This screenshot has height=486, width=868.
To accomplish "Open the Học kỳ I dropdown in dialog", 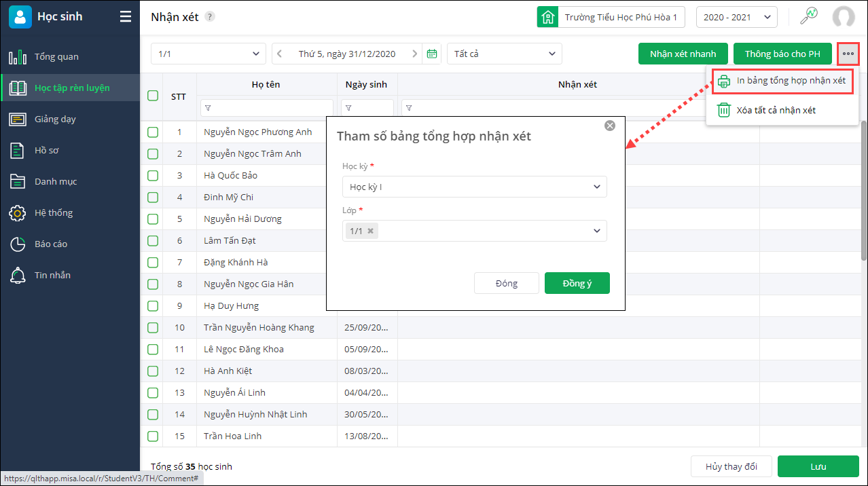I will coord(475,187).
